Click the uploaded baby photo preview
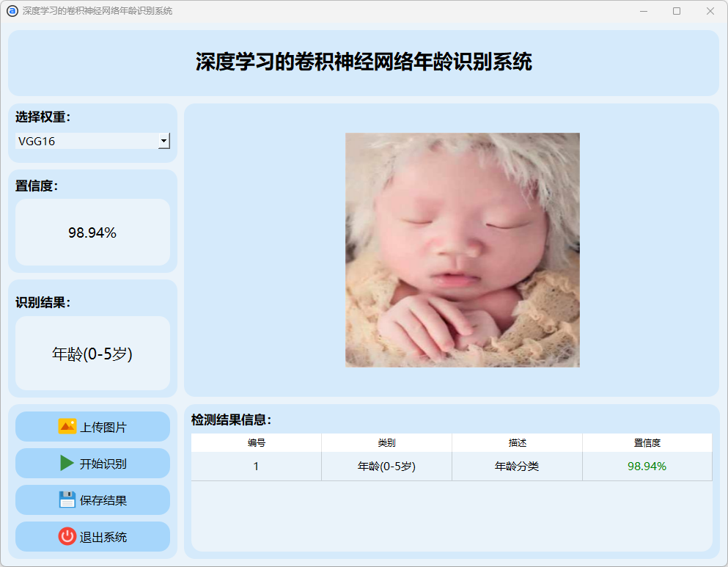The height and width of the screenshot is (567, 728). pos(462,249)
